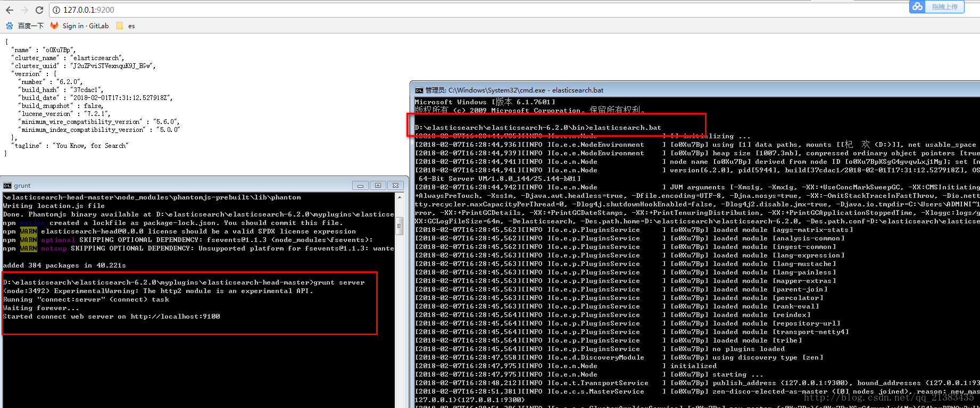Click the grunt window scrollbar up arrow
Image resolution: width=980 pixels, height=408 pixels.
coord(400,197)
